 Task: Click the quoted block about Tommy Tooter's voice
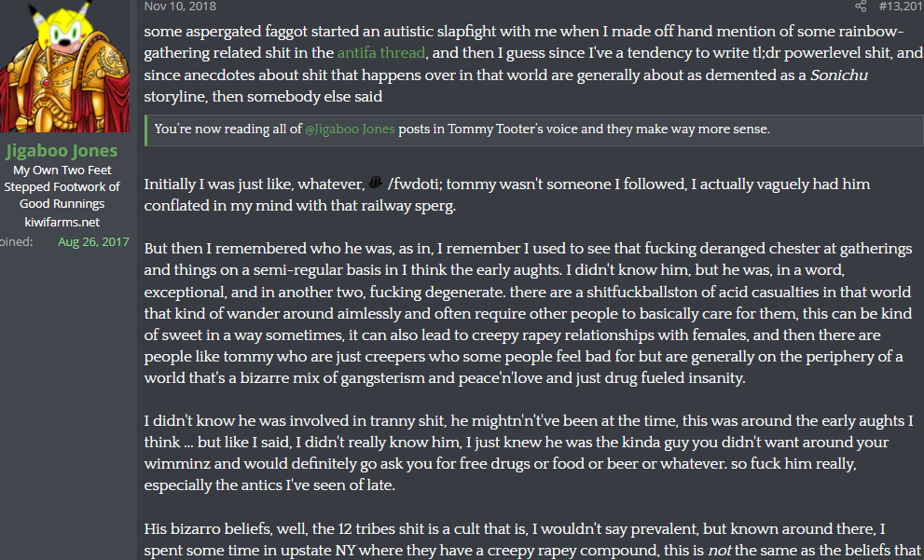[x=534, y=130]
